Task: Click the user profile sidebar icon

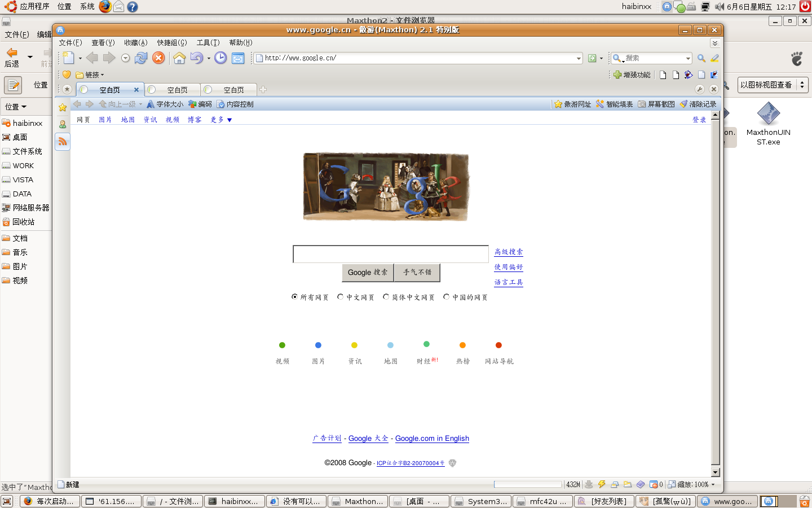Action: (63, 124)
